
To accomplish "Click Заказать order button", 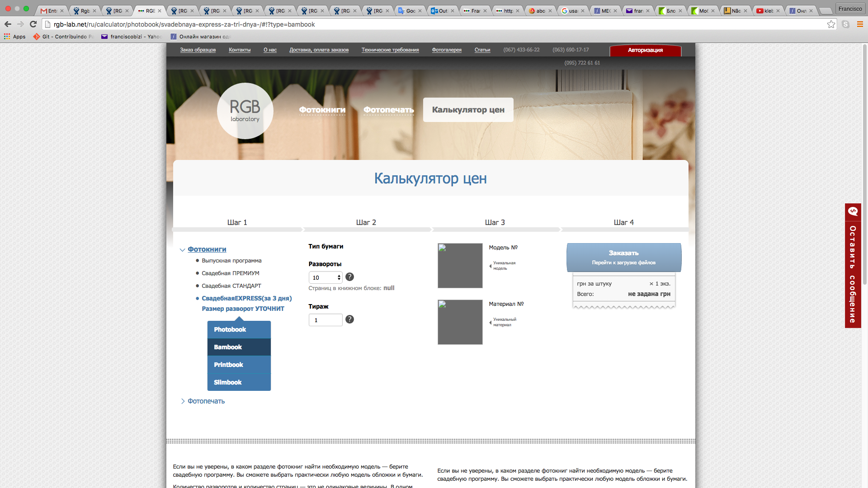I will [623, 257].
